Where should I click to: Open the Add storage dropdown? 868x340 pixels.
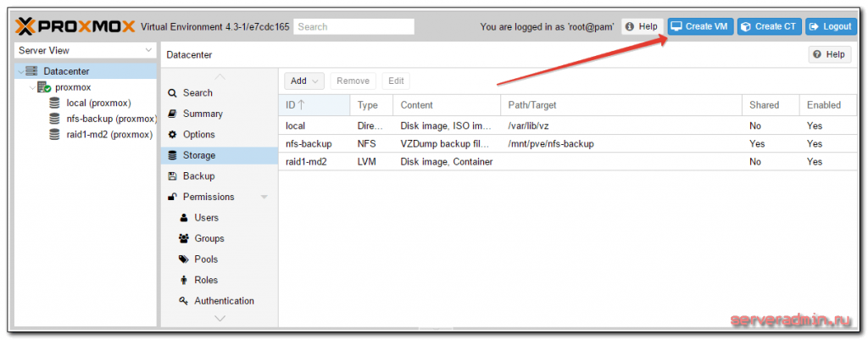click(x=304, y=81)
